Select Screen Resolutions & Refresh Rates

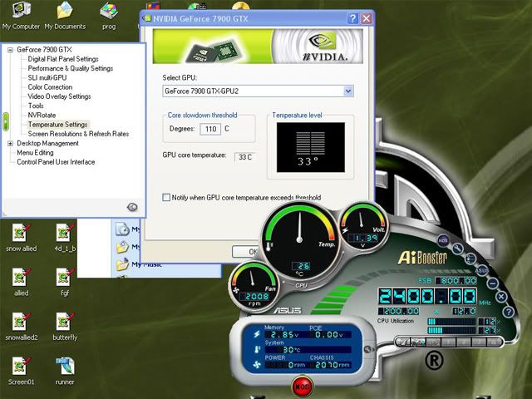78,134
